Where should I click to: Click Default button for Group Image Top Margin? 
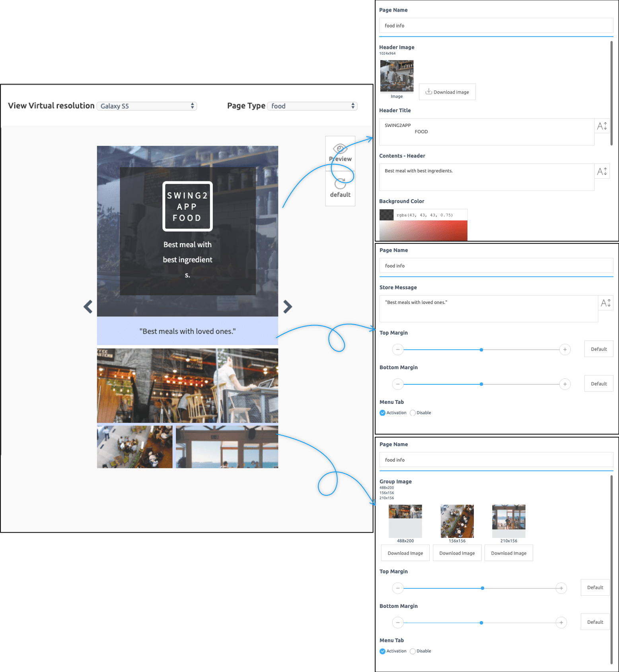pos(595,588)
